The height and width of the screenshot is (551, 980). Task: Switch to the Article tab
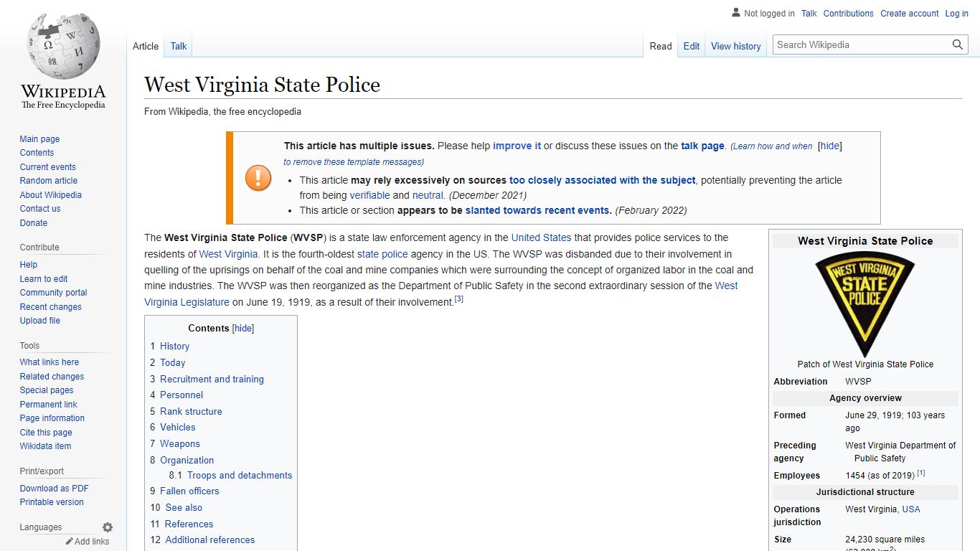tap(146, 46)
